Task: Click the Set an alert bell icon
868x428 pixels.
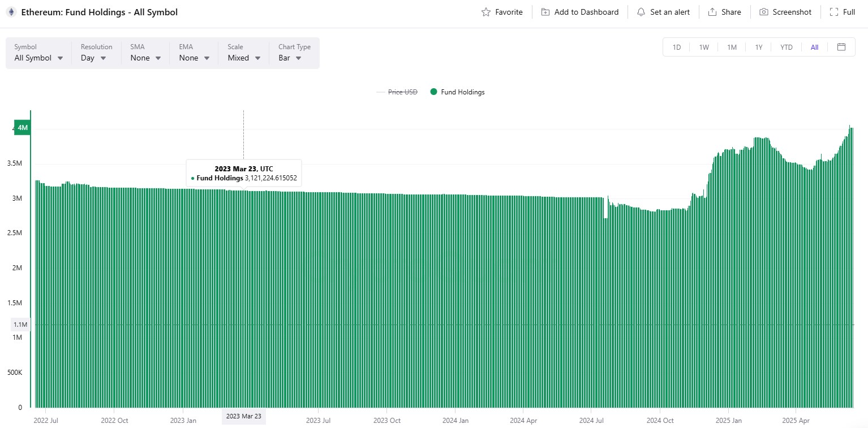Action: tap(641, 12)
